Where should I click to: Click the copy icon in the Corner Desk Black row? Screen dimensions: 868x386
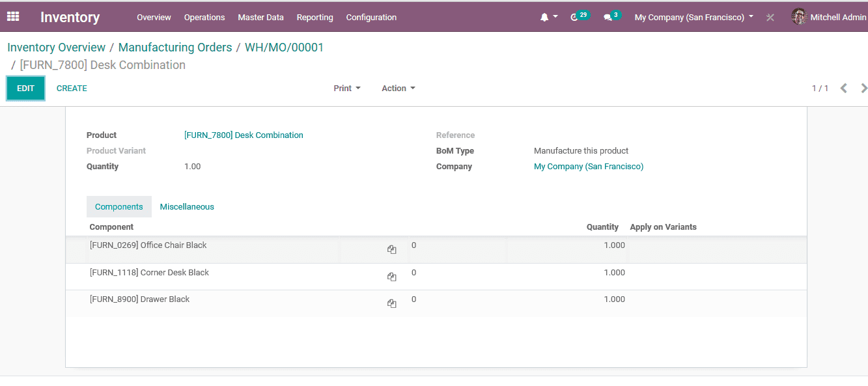coord(391,277)
